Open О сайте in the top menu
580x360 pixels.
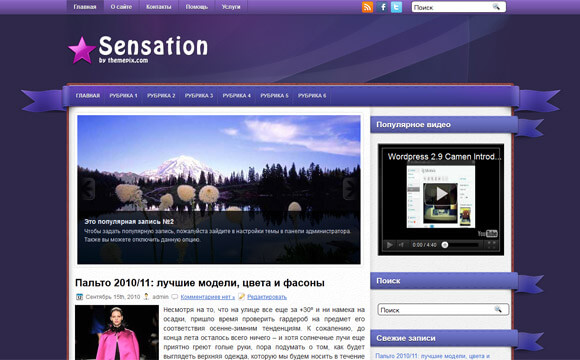pos(121,7)
